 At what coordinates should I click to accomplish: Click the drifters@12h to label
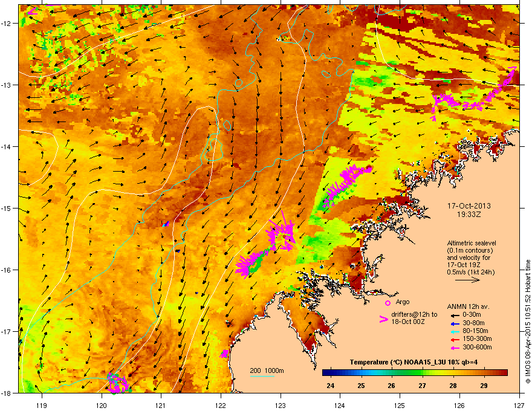click(x=414, y=314)
